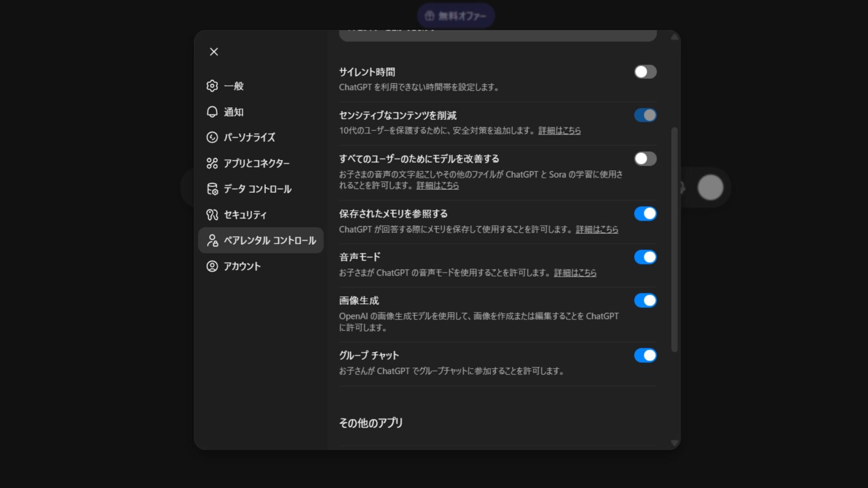Turn off 保存されたメモリを参照する
The width and height of the screenshot is (868, 488).
(646, 213)
